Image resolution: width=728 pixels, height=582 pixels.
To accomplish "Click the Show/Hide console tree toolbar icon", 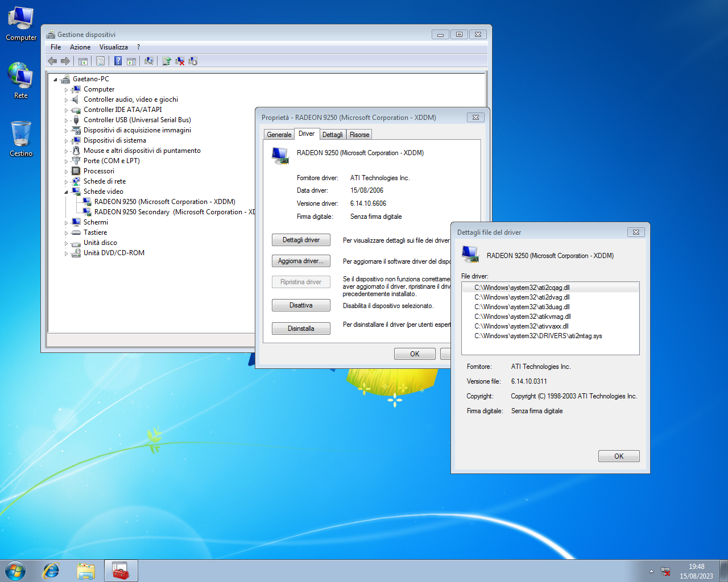I will point(83,61).
